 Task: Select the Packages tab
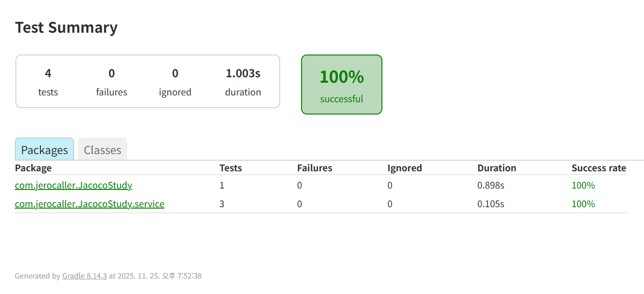[x=45, y=150]
